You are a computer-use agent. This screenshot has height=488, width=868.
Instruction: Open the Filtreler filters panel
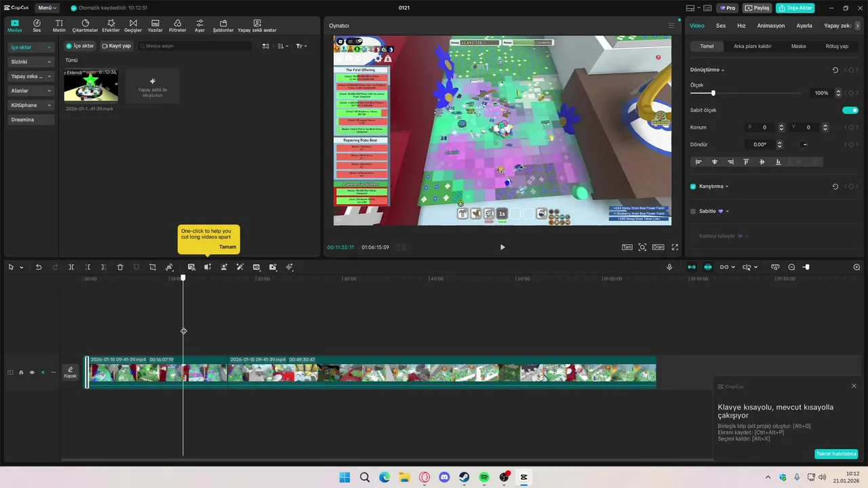coord(177,26)
